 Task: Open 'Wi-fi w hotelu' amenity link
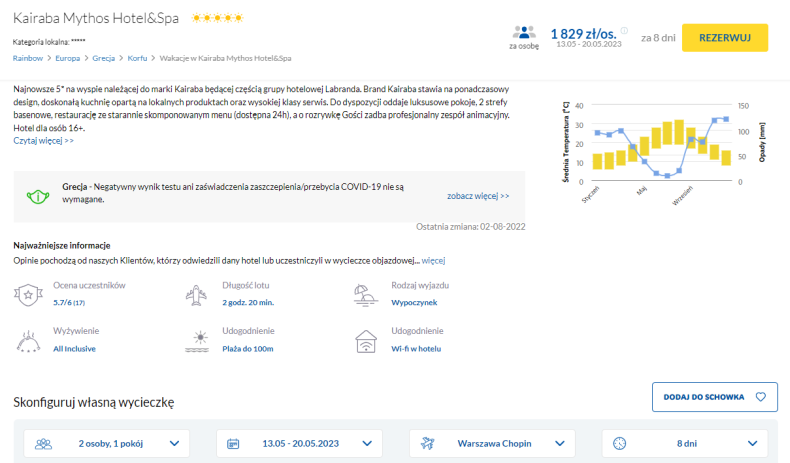tap(416, 349)
